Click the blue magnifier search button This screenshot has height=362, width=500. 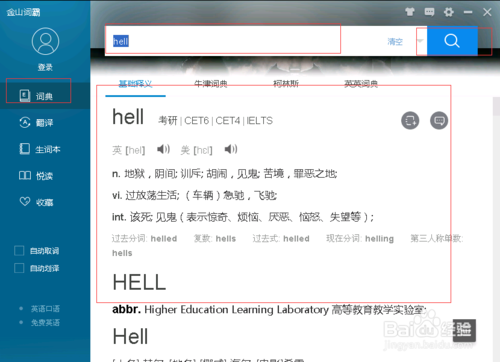[x=452, y=41]
